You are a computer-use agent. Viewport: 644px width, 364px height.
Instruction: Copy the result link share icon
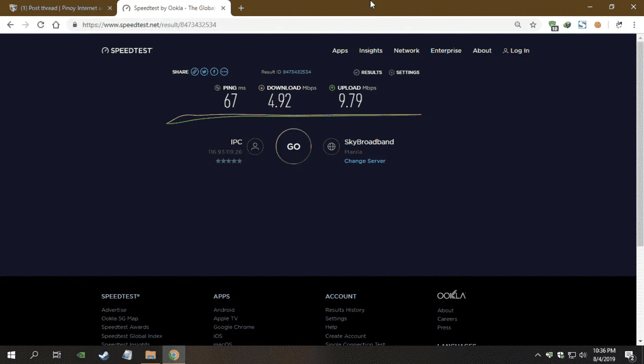pyautogui.click(x=195, y=72)
